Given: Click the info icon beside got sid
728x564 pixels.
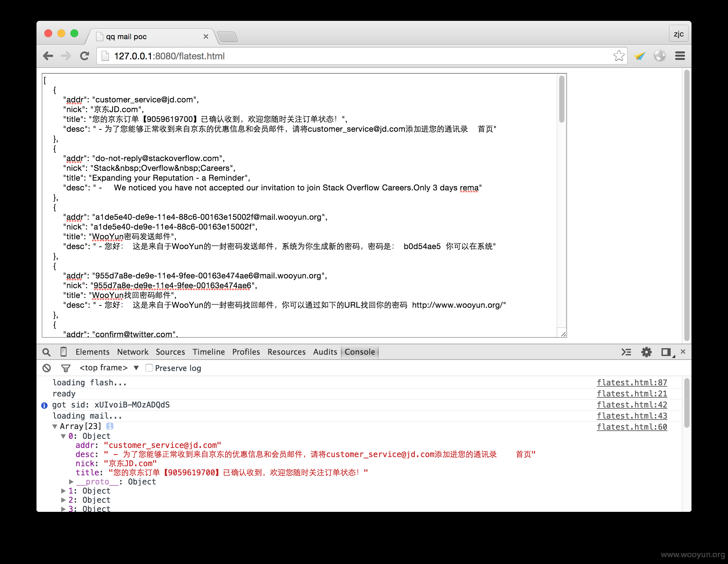Looking at the screenshot, I should pos(44,405).
